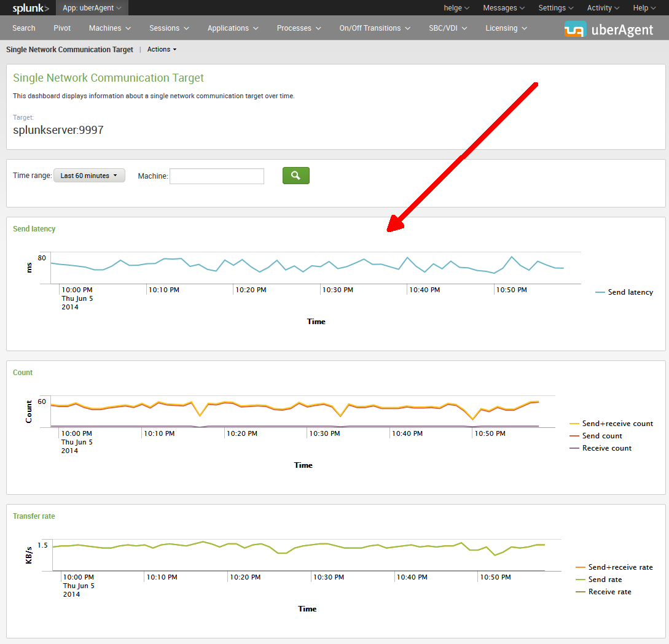The height and width of the screenshot is (644, 669).
Task: Expand the Licensing menu
Action: click(x=506, y=28)
